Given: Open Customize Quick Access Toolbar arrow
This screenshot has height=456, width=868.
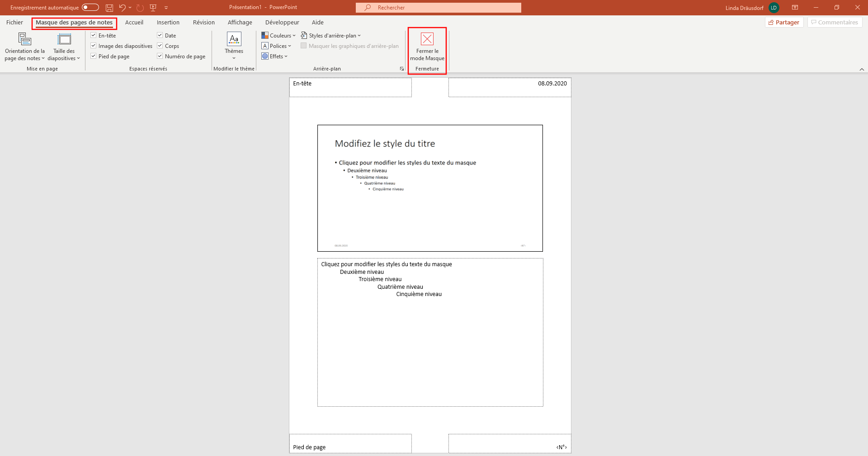Looking at the screenshot, I should (166, 8).
